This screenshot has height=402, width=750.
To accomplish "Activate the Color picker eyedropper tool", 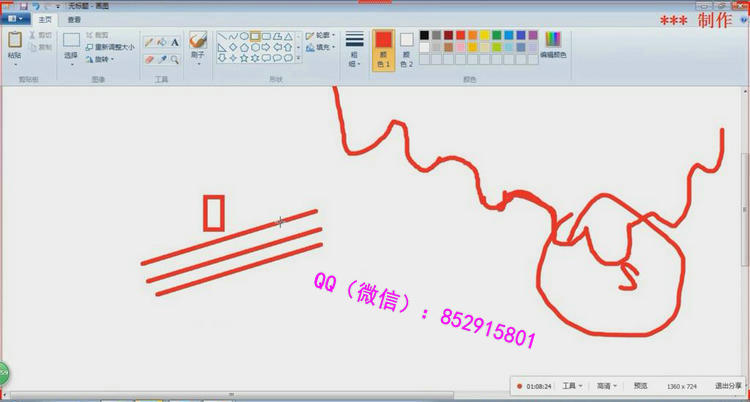I will tap(162, 59).
